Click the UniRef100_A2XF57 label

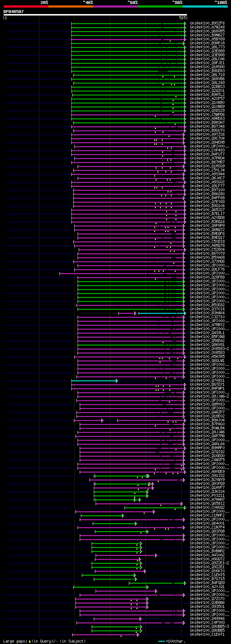207,99
